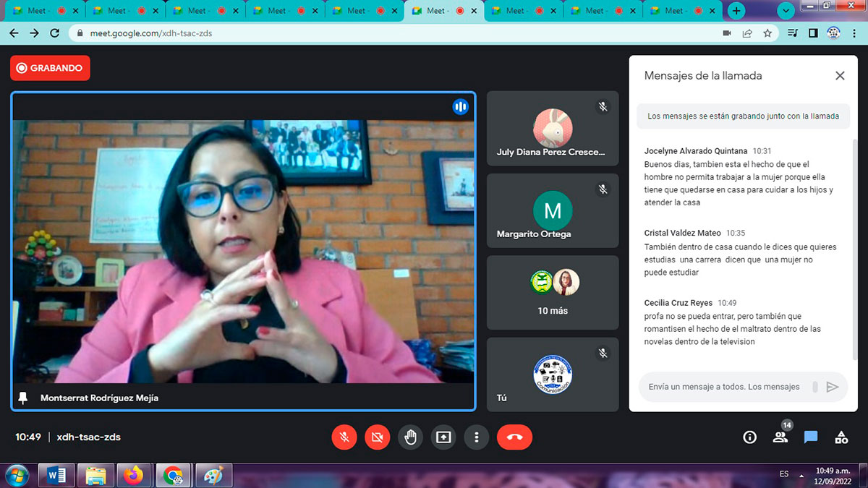Image resolution: width=868 pixels, height=488 pixels.
Task: Click the Chrome profile avatar
Action: [833, 33]
